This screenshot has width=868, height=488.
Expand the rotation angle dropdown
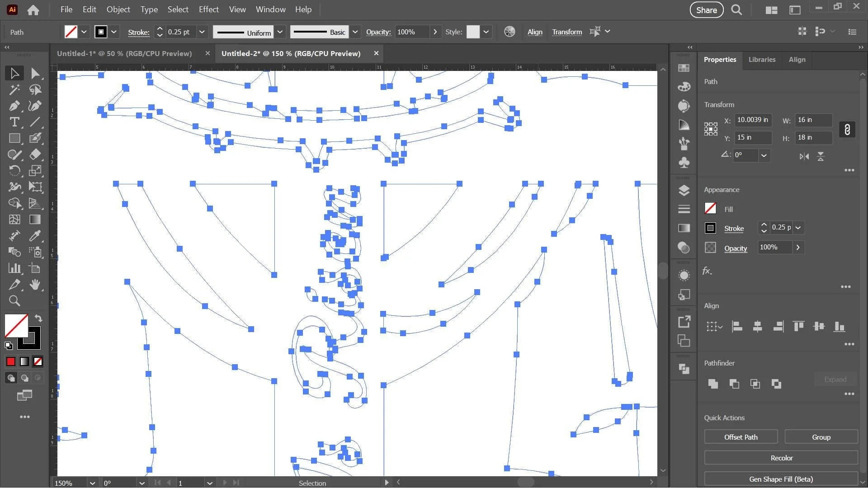click(x=764, y=155)
